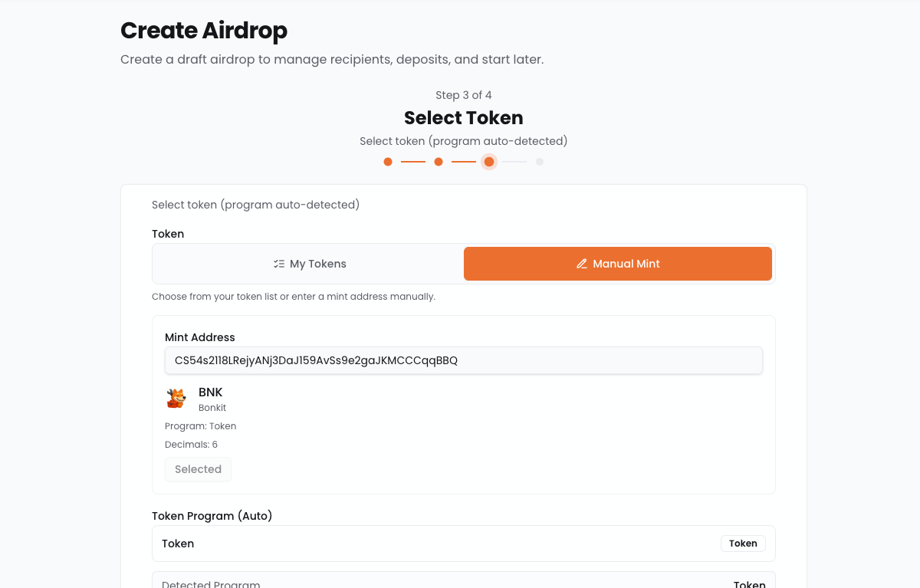Click the BNK fox token logo
920x588 pixels.
pyautogui.click(x=176, y=399)
